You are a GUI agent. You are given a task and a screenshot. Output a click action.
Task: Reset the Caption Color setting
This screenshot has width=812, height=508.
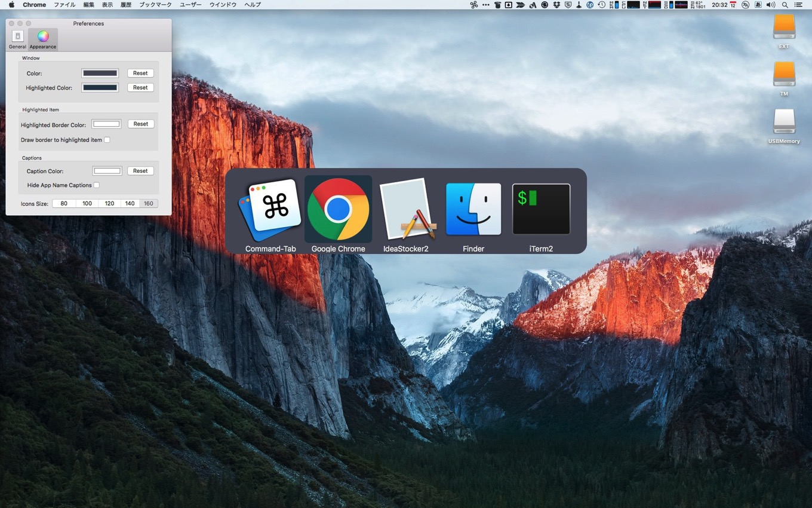point(140,170)
